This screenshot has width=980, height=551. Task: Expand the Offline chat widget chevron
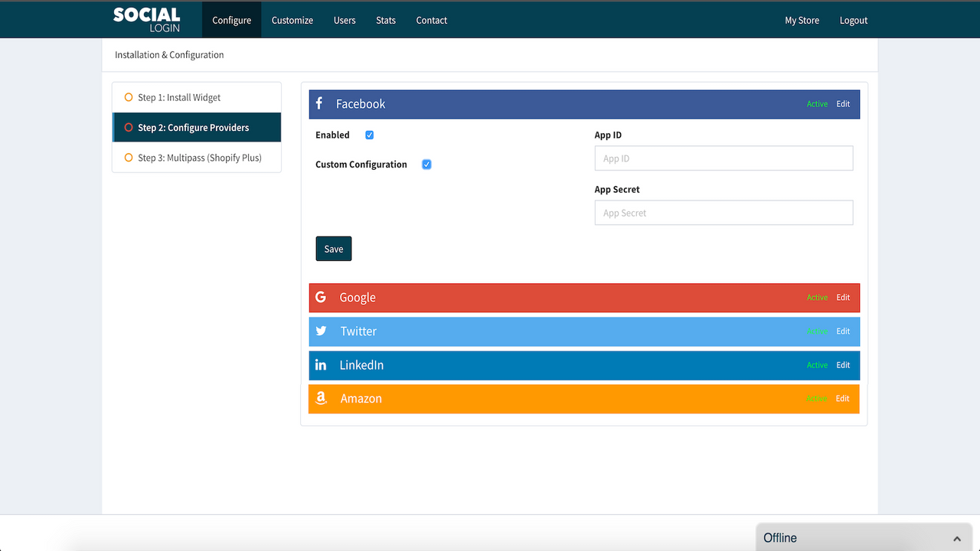coord(955,538)
